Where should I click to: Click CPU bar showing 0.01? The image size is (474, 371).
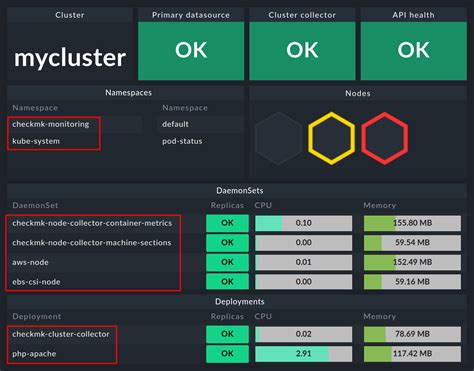304,262
